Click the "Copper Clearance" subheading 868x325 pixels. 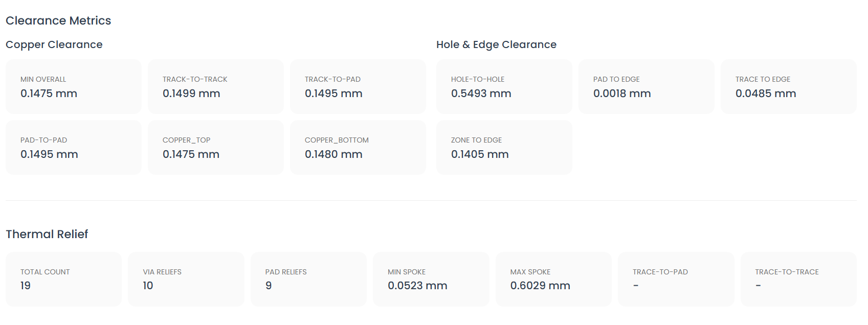(x=54, y=44)
